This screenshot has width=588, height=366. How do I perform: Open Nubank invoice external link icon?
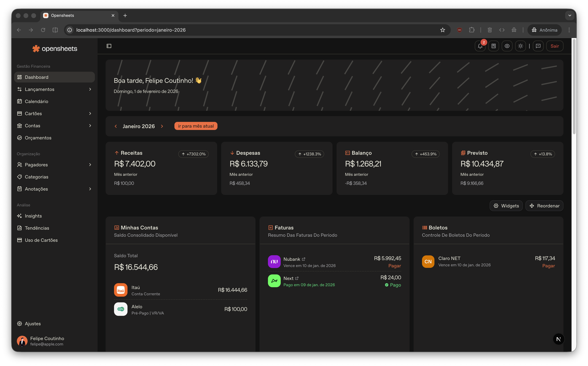click(x=304, y=259)
